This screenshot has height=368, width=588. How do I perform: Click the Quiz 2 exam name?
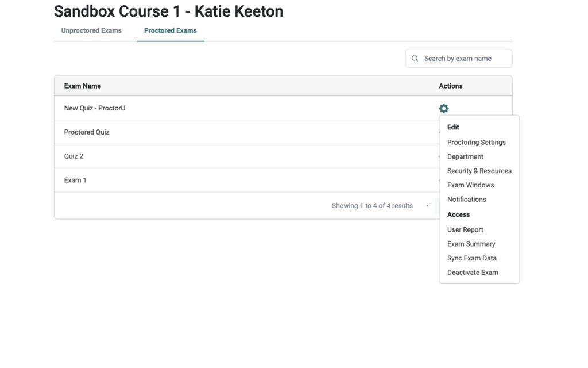[73, 156]
